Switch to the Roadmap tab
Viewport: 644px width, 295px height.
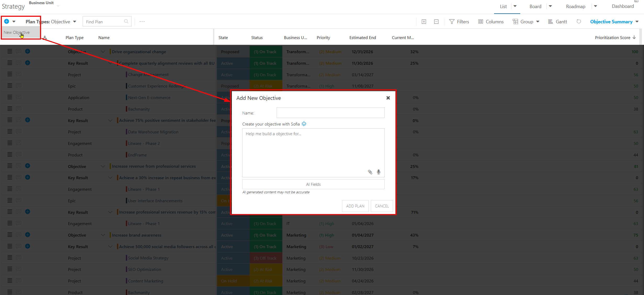coord(576,7)
